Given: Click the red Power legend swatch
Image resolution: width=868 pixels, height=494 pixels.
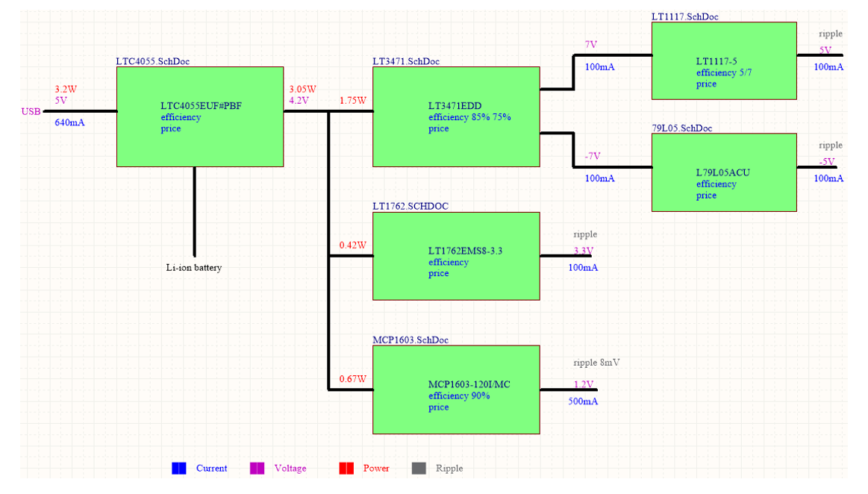Looking at the screenshot, I should [346, 469].
